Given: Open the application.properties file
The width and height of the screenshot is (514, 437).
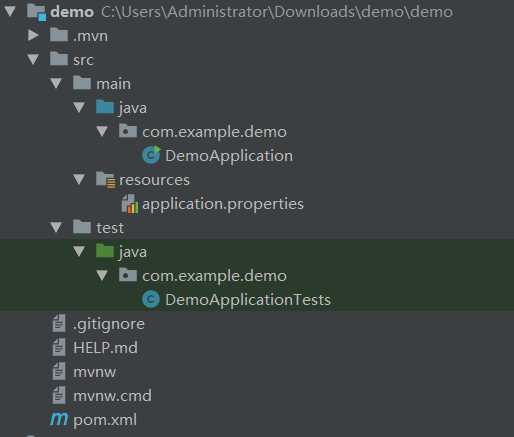Looking at the screenshot, I should [223, 204].
